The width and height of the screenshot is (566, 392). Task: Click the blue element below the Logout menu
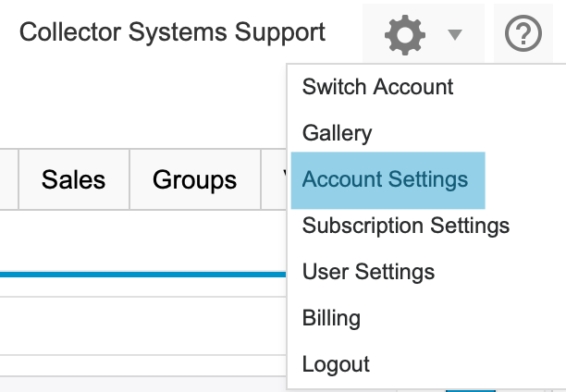pos(470,389)
